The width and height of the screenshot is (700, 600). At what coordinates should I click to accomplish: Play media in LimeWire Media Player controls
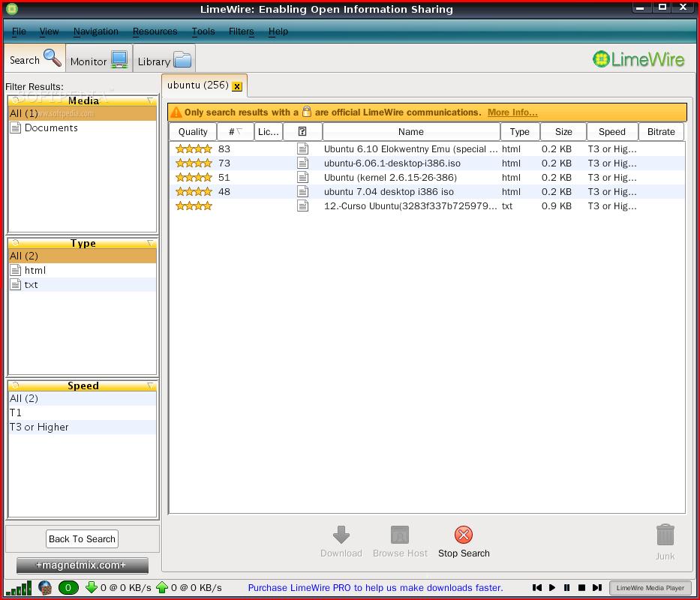point(552,587)
